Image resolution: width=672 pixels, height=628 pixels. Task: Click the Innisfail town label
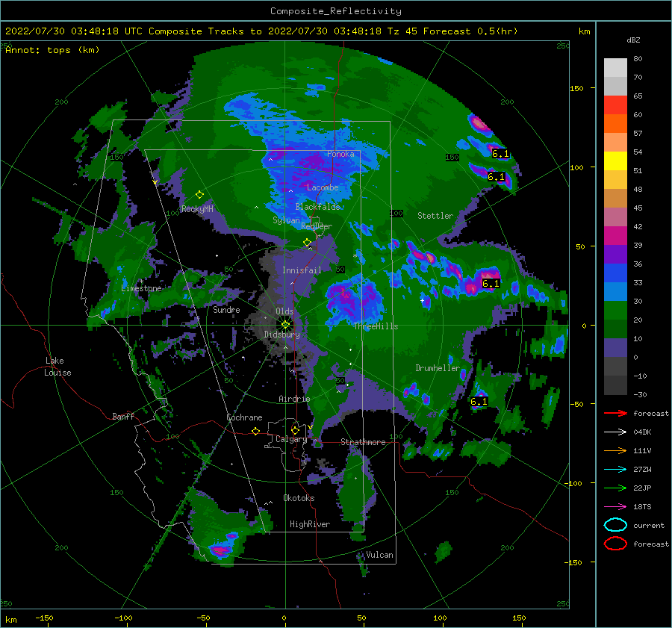tap(302, 270)
